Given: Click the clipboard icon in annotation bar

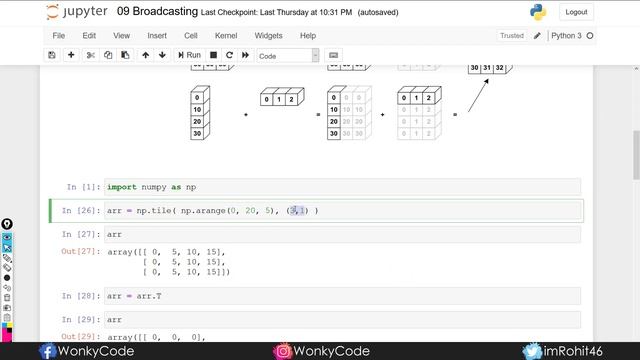Looking at the screenshot, I should click(7, 318).
